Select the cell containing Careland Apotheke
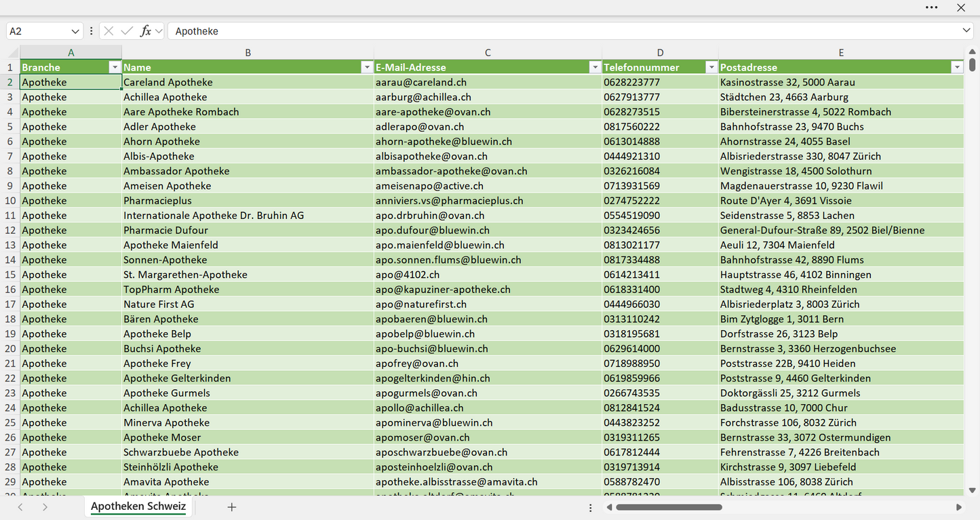 pos(248,82)
